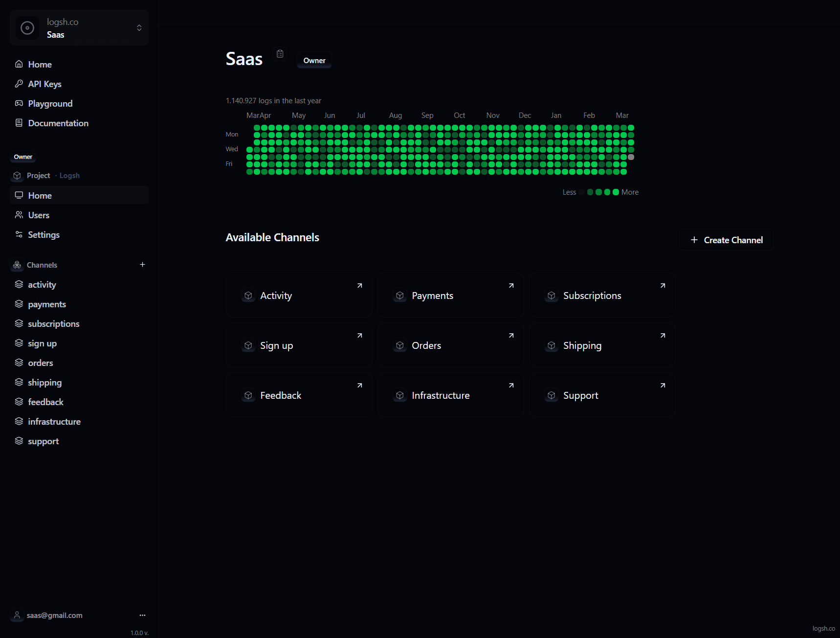This screenshot has height=638, width=840.
Task: Open Home in the top sidebar
Action: click(x=79, y=65)
